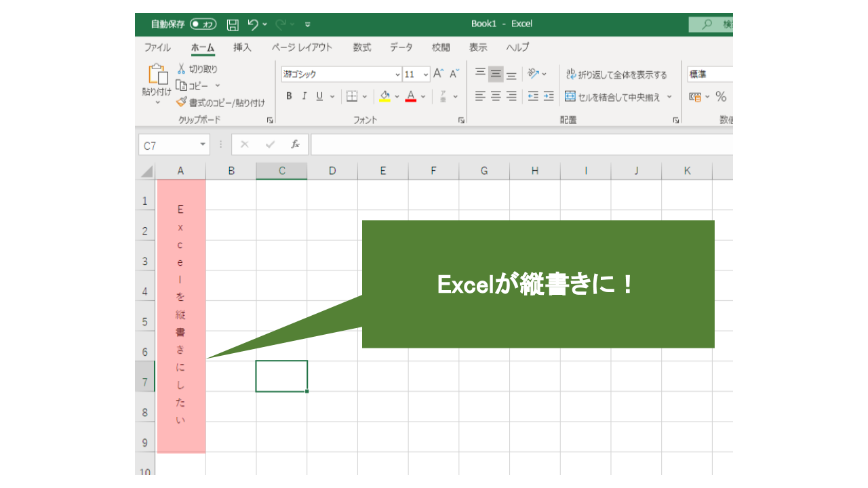Click the accounting currency format icon
This screenshot has height=488, width=868.
695,97
